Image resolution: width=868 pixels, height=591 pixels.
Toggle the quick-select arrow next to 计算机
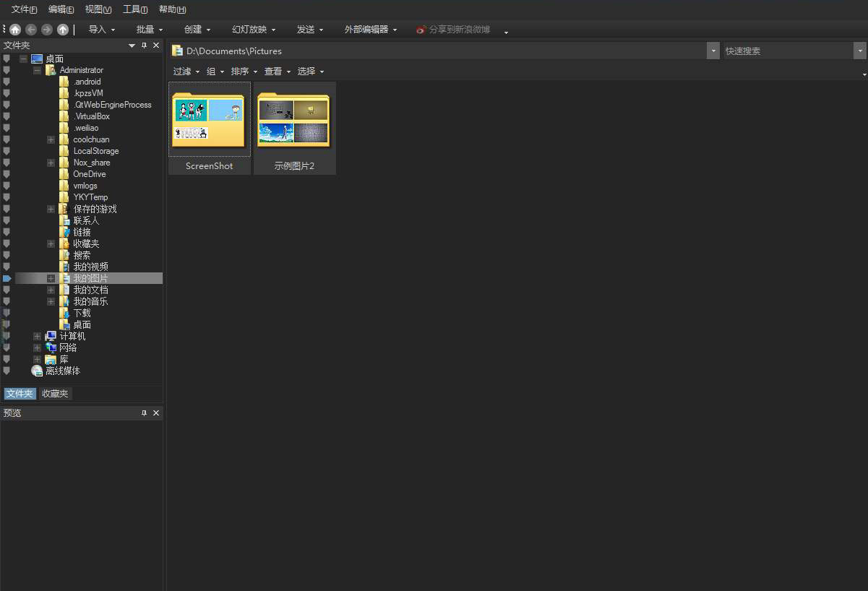[x=7, y=336]
